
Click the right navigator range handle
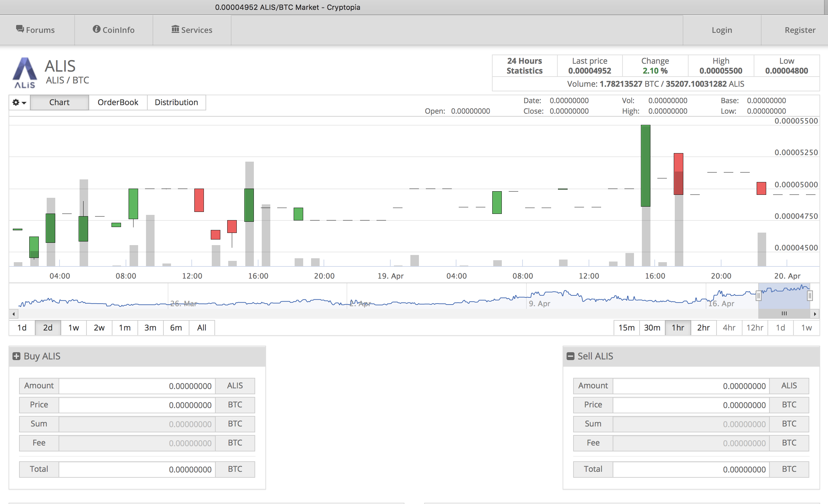point(810,296)
